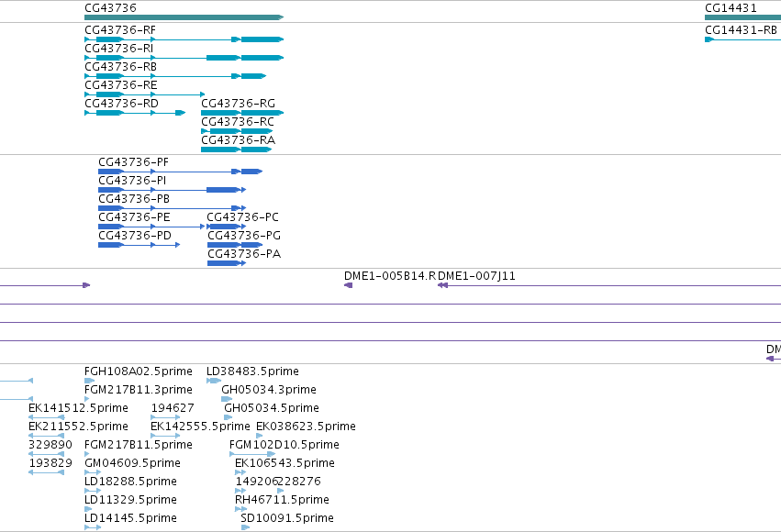Select the FGM102D10.5prime EST label
Viewport: 781px width, 532px height.
(285, 445)
